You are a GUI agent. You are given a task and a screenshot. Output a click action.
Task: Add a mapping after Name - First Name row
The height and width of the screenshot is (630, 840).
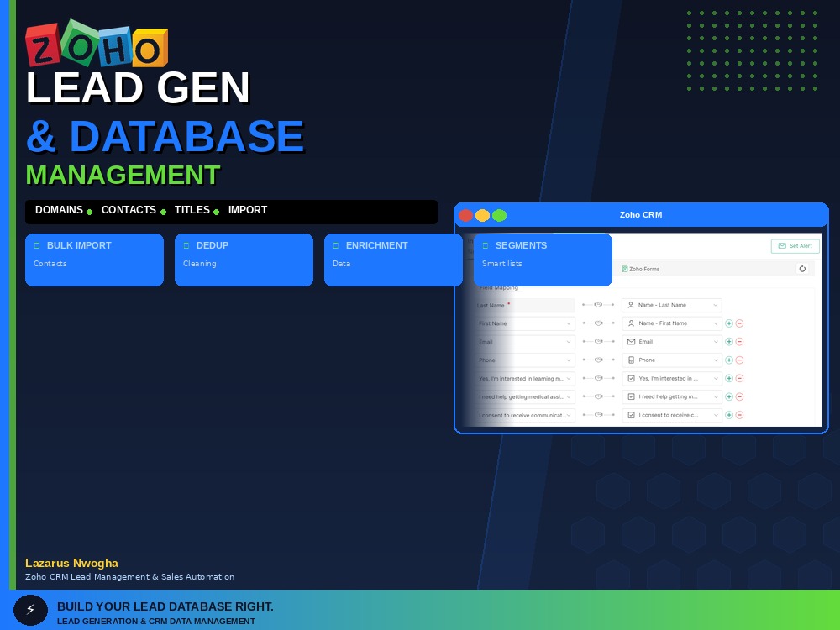point(728,323)
